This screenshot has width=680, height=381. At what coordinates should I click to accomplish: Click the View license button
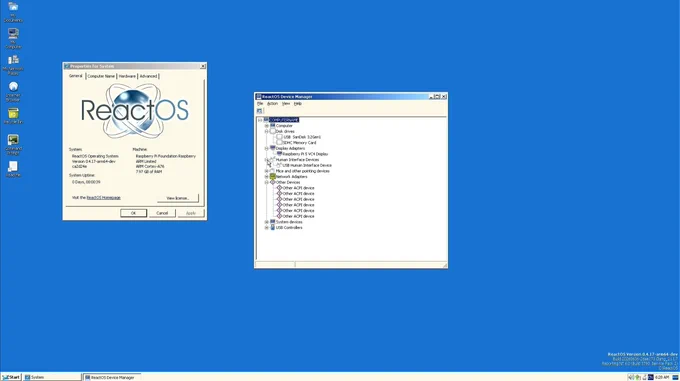click(x=178, y=198)
